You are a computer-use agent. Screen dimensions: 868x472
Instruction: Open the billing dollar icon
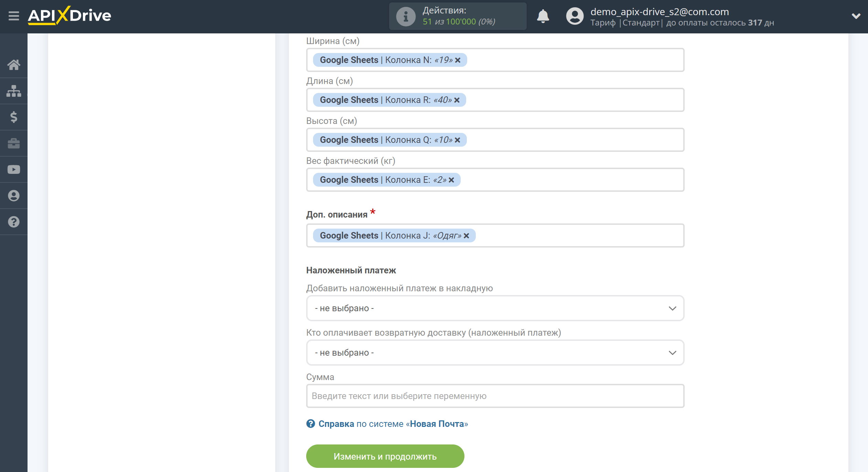[14, 117]
